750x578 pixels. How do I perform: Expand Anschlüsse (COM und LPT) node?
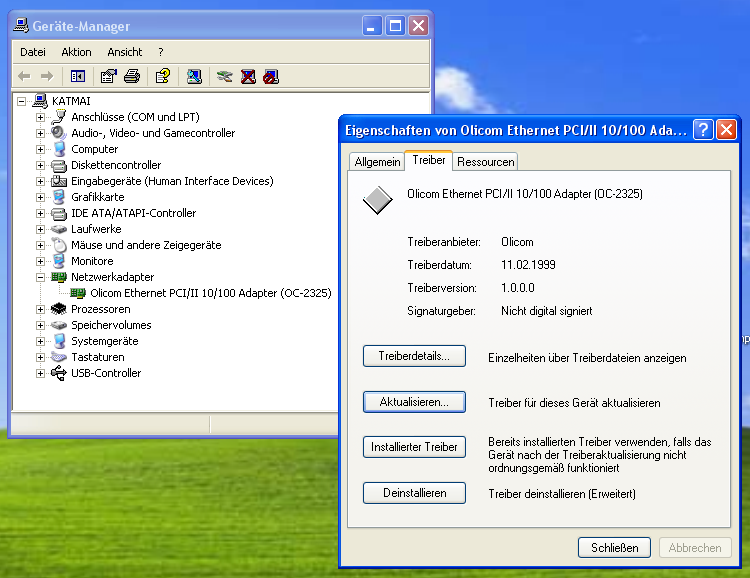pos(41,117)
